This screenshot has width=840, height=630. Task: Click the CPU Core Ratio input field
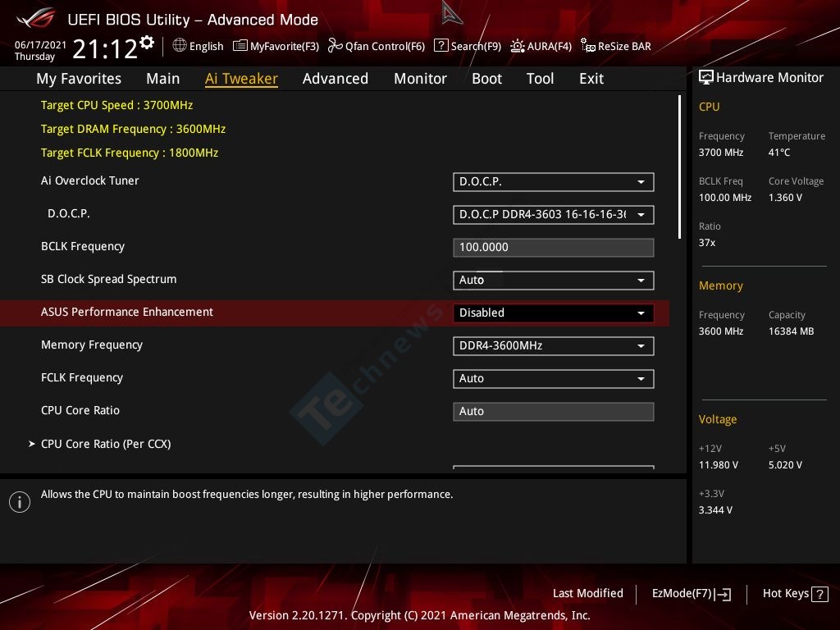coord(554,412)
